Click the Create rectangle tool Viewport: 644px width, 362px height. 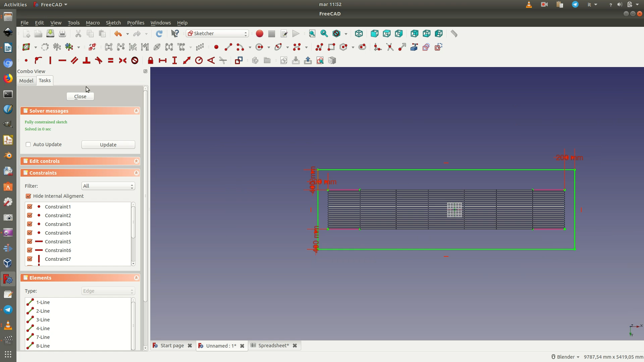331,47
